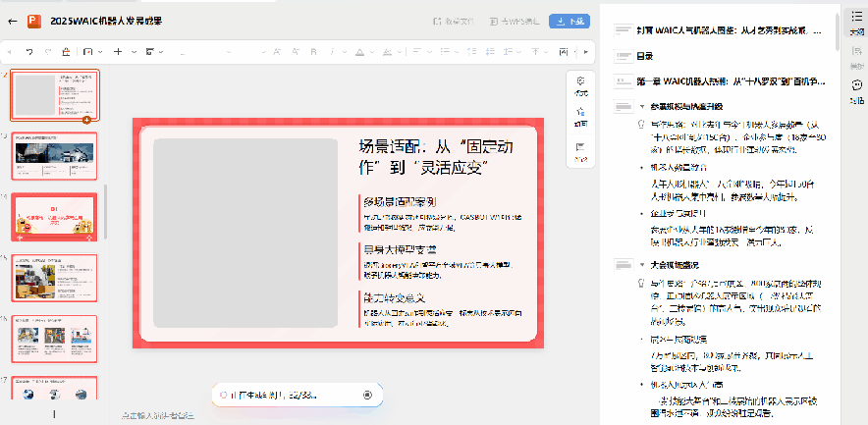Collapse the first outline section arrow

pos(642,106)
